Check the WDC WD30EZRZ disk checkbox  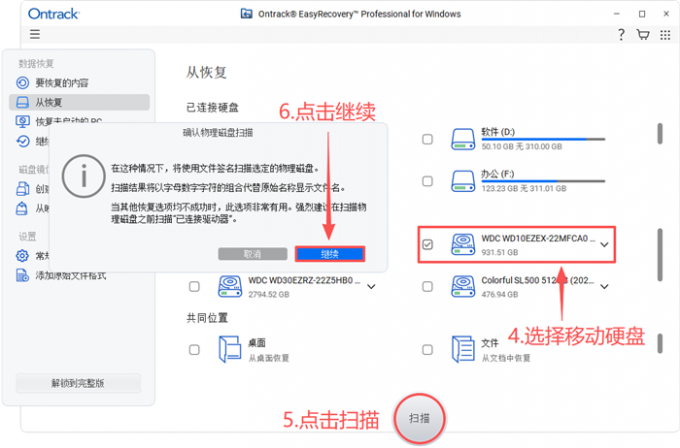(x=194, y=287)
